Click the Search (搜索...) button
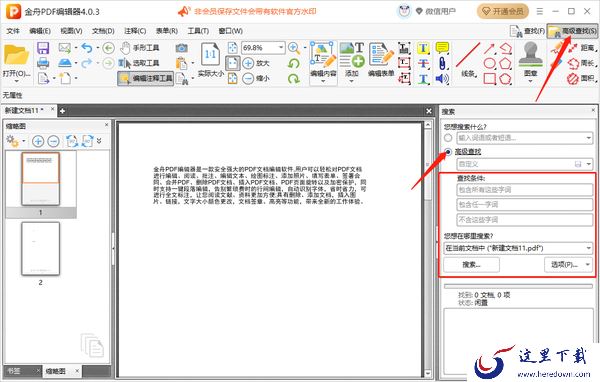This screenshot has width=600, height=382. (471, 264)
